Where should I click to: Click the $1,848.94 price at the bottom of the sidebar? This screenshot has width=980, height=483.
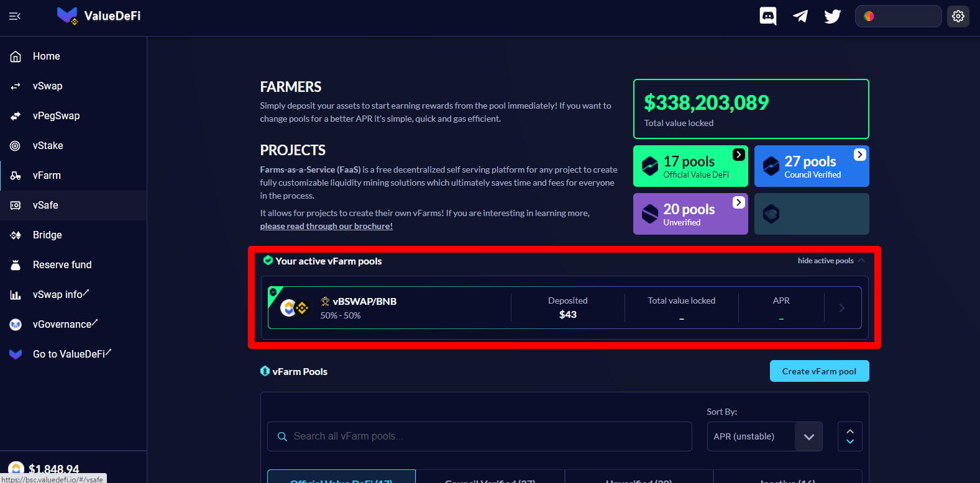[x=54, y=469]
